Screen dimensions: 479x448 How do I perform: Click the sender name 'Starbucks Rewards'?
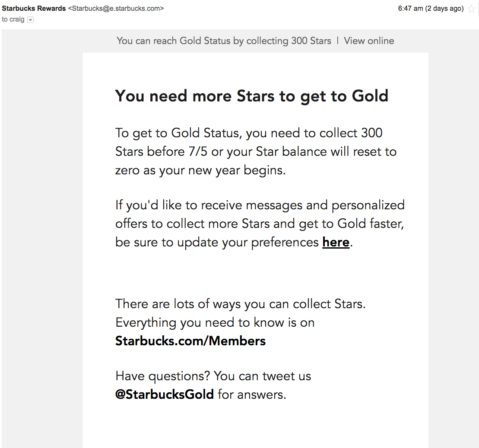[x=34, y=8]
